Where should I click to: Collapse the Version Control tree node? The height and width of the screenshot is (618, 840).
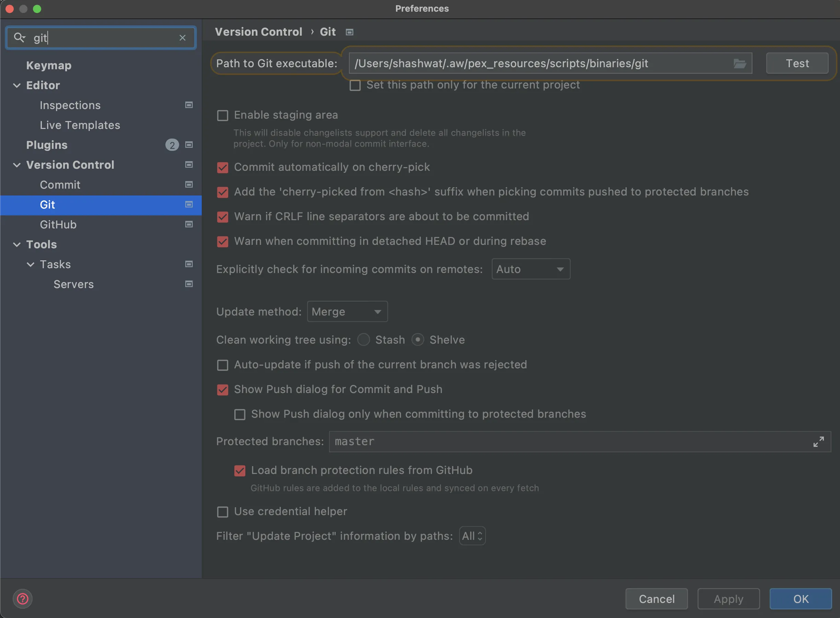(17, 165)
